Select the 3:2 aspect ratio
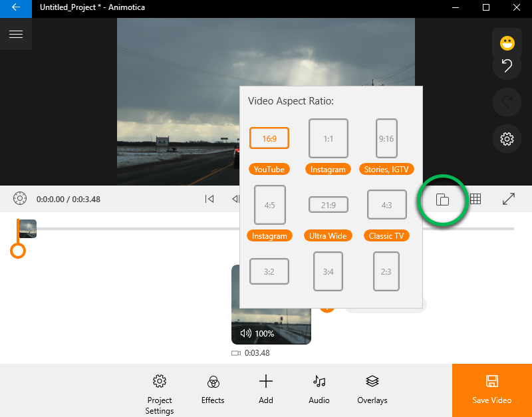The height and width of the screenshot is (417, 532). tap(269, 271)
